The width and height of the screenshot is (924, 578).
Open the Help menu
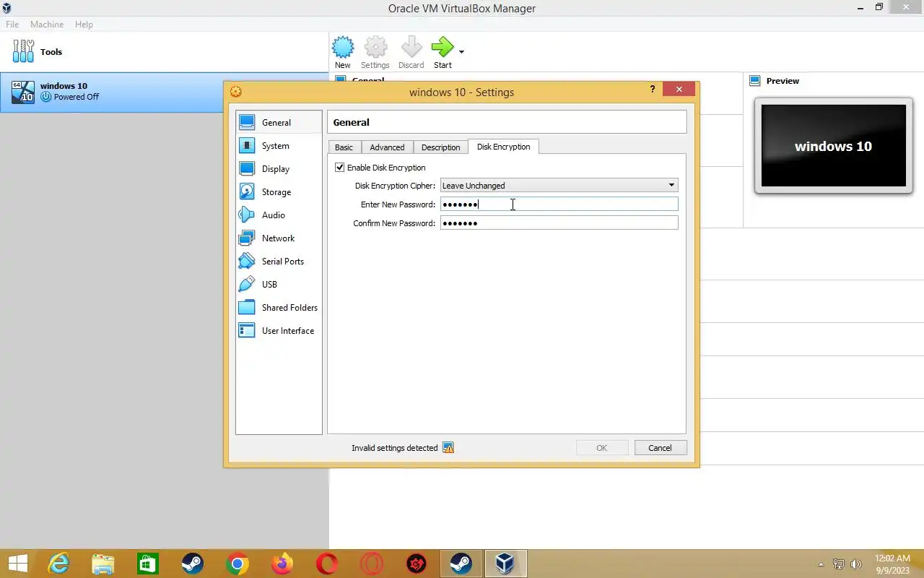(84, 25)
